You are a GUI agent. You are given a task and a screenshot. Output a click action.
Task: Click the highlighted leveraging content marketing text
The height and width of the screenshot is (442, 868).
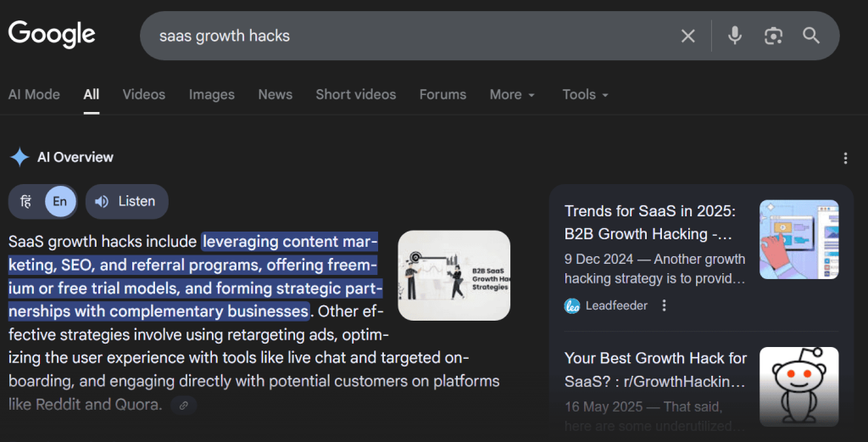[x=196, y=277]
